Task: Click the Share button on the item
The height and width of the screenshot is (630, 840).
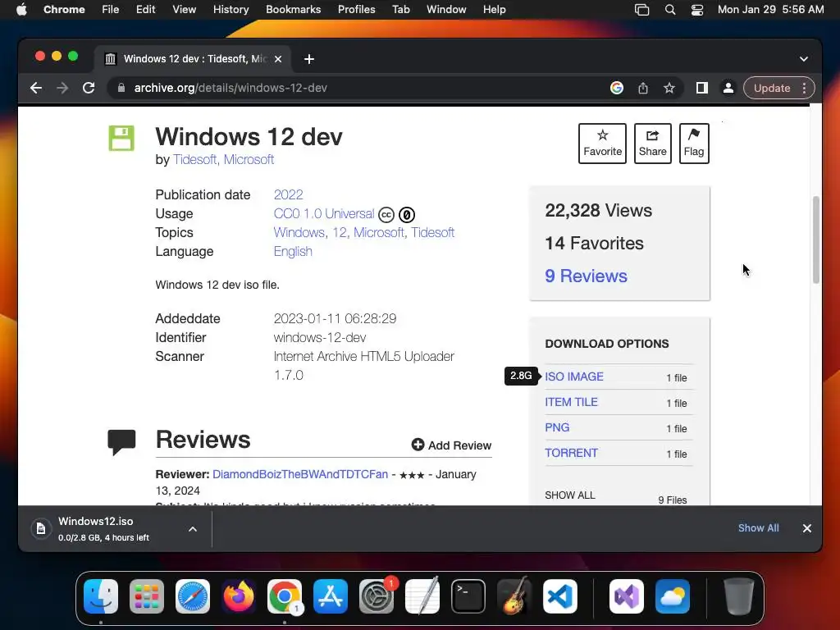Action: coord(652,144)
